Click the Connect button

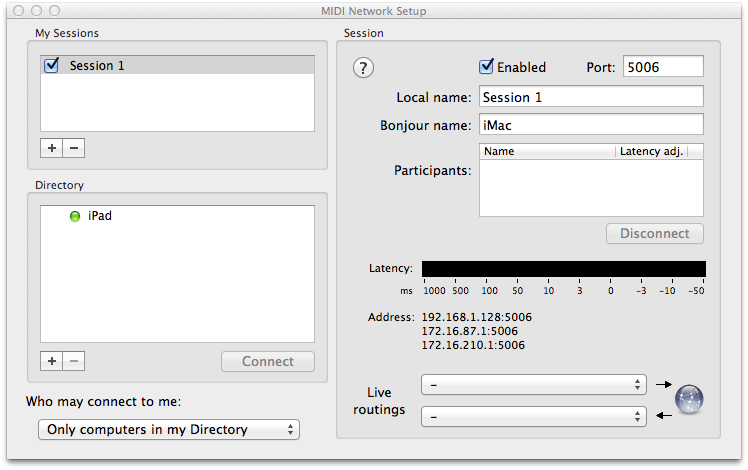coord(268,361)
